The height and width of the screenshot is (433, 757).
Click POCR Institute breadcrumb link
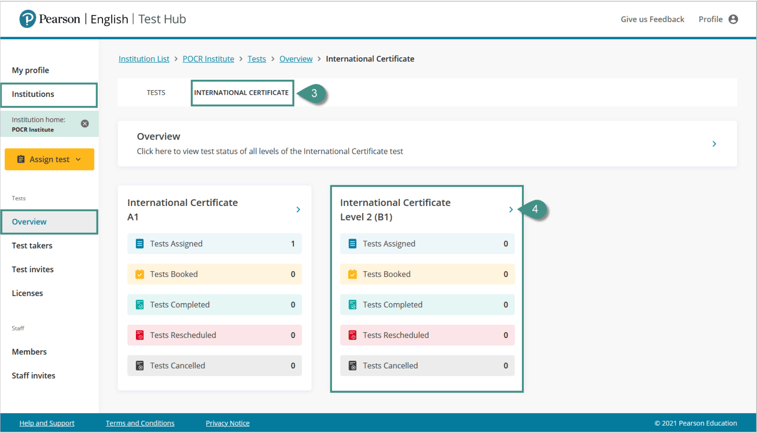(x=208, y=59)
